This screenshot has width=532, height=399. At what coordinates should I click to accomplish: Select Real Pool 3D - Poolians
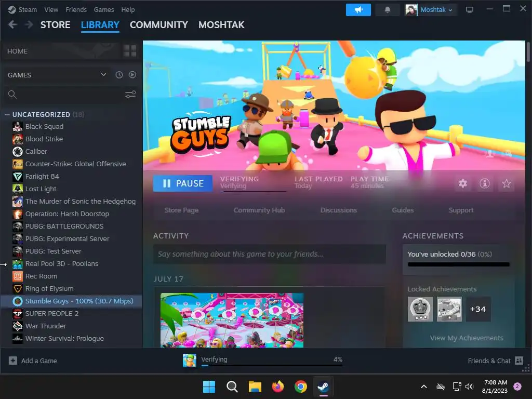pyautogui.click(x=62, y=264)
